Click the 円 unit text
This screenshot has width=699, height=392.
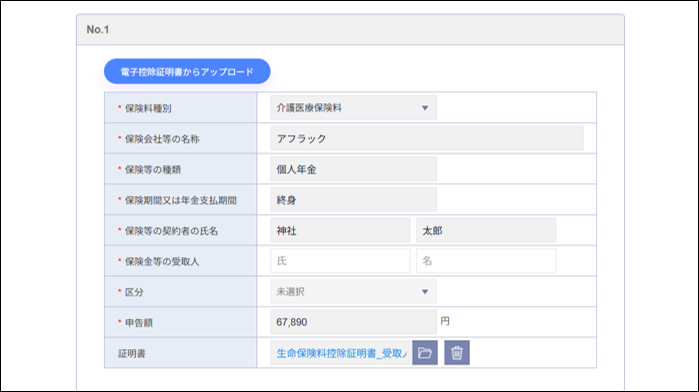point(445,321)
